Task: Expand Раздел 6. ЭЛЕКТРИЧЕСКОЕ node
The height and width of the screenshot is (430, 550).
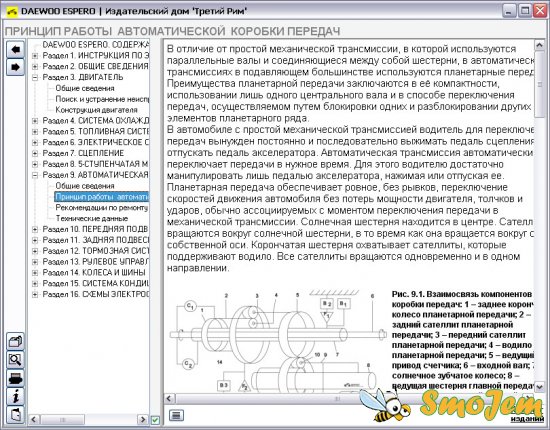Action: click(35, 143)
